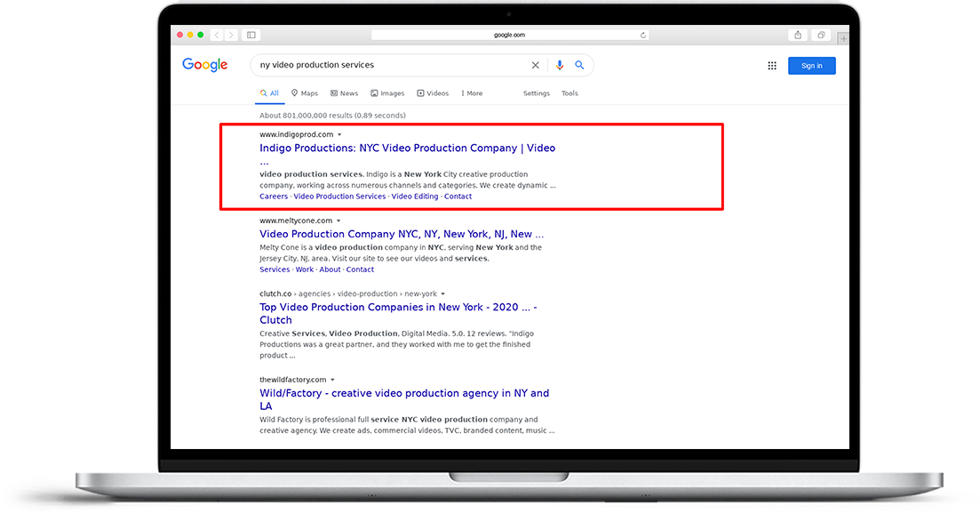Click the yellow minimize window button

coord(190,35)
